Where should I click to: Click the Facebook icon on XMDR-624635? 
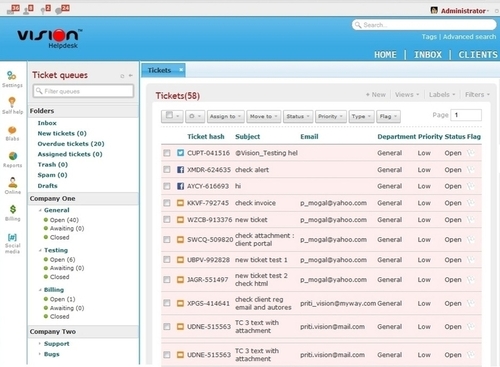pos(180,170)
